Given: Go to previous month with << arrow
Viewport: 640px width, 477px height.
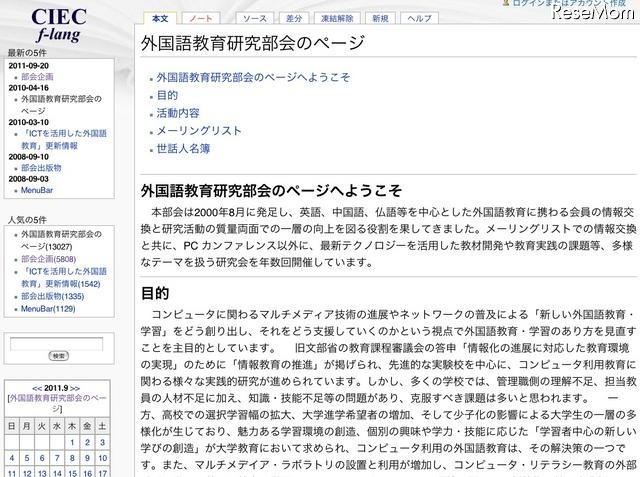Looking at the screenshot, I should pyautogui.click(x=37, y=388).
